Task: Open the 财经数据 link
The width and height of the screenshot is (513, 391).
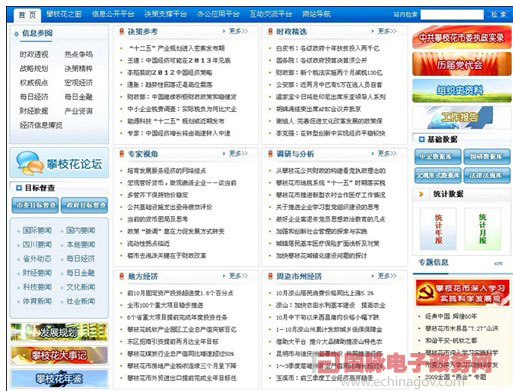Action: [34, 111]
